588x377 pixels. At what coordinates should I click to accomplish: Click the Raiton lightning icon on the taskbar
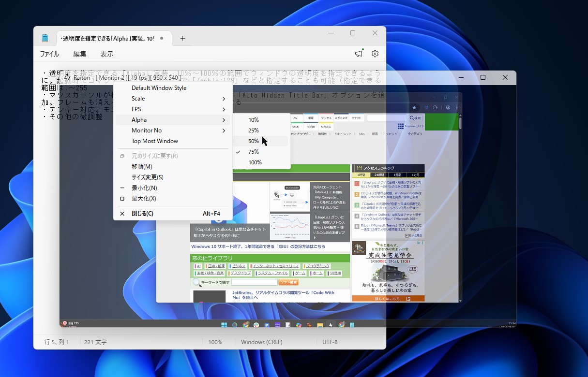pos(331,325)
